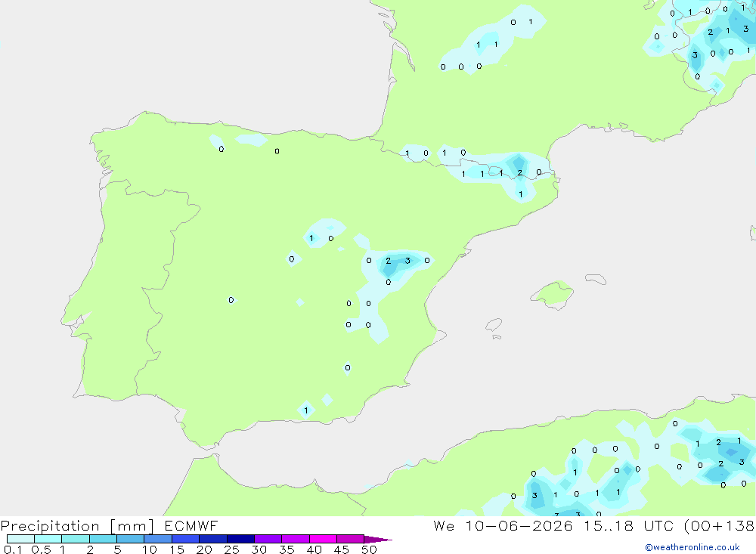Click the 15..18 UTC time range text
The image size is (756, 554).
click(628, 525)
